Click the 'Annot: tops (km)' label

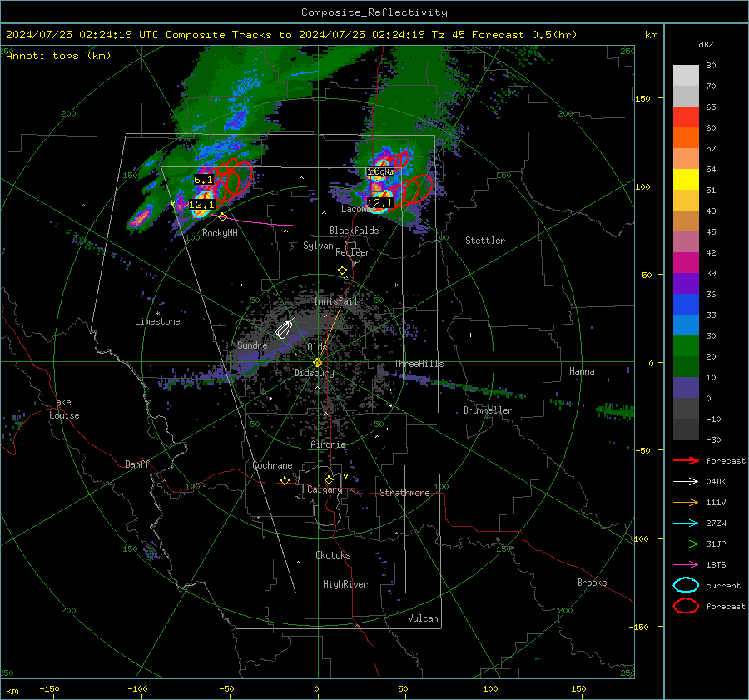pos(58,56)
